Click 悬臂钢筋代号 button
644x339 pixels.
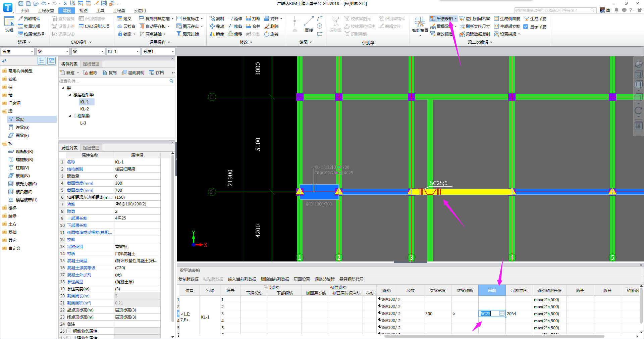pos(352,279)
